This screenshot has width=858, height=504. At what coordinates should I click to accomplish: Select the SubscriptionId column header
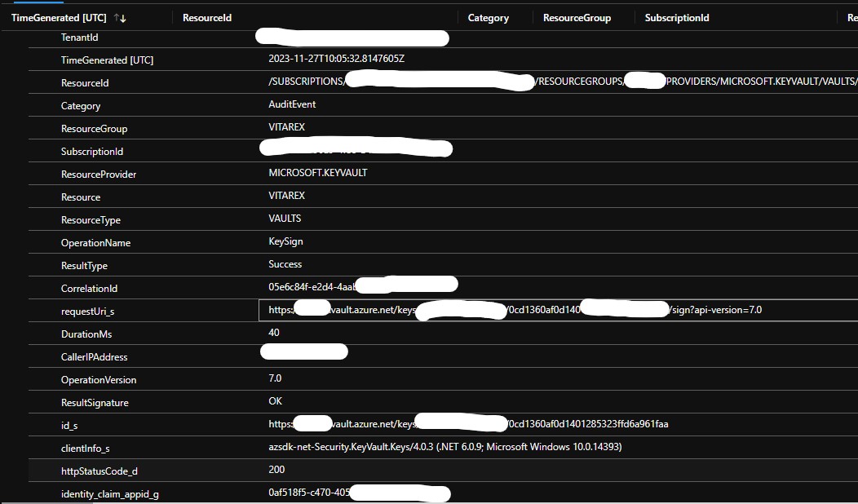click(677, 18)
